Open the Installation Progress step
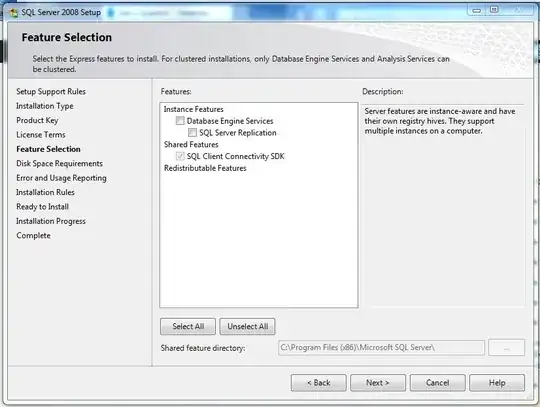This screenshot has height=407, width=540. pyautogui.click(x=51, y=221)
